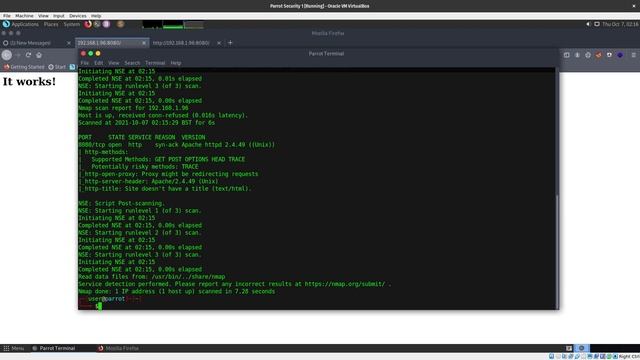Open the Places menu in top panel
Image resolution: width=640 pixels, height=360 pixels.
[51, 24]
